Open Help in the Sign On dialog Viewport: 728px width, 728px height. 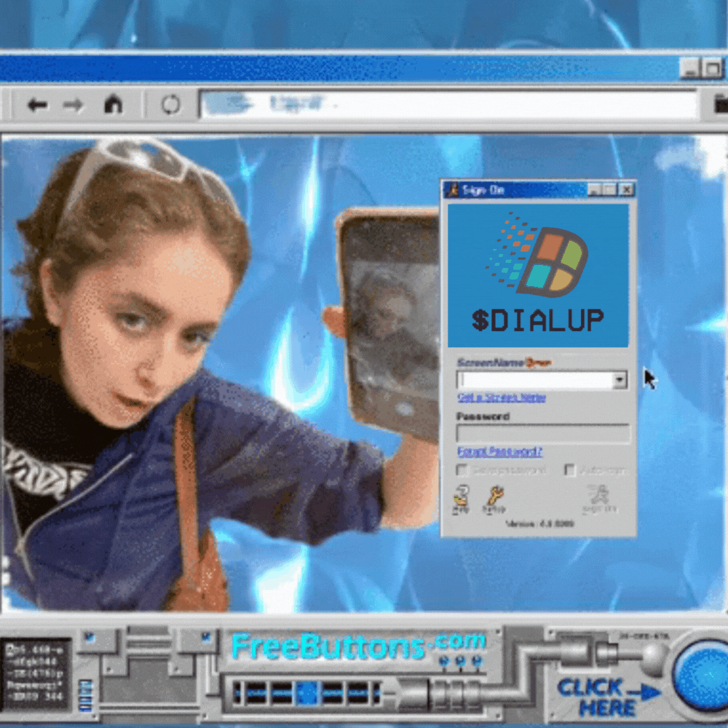462,499
